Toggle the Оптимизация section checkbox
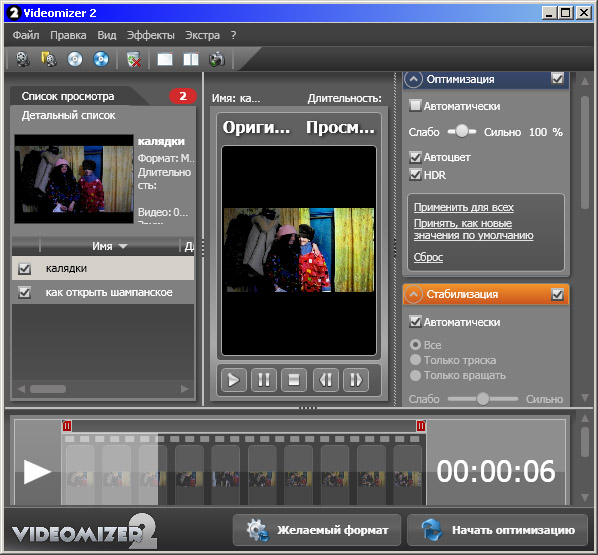Screen dimensions: 598x555 (557, 79)
